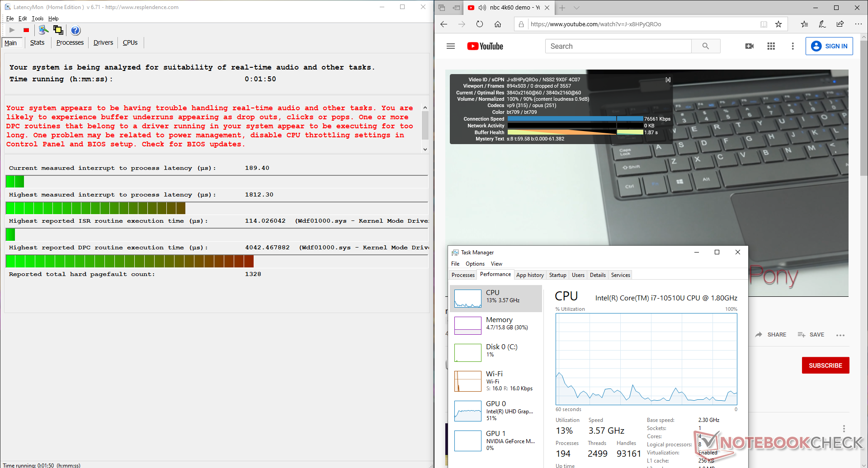This screenshot has width=868, height=468.
Task: Add page to favorites with star icon
Action: click(778, 24)
